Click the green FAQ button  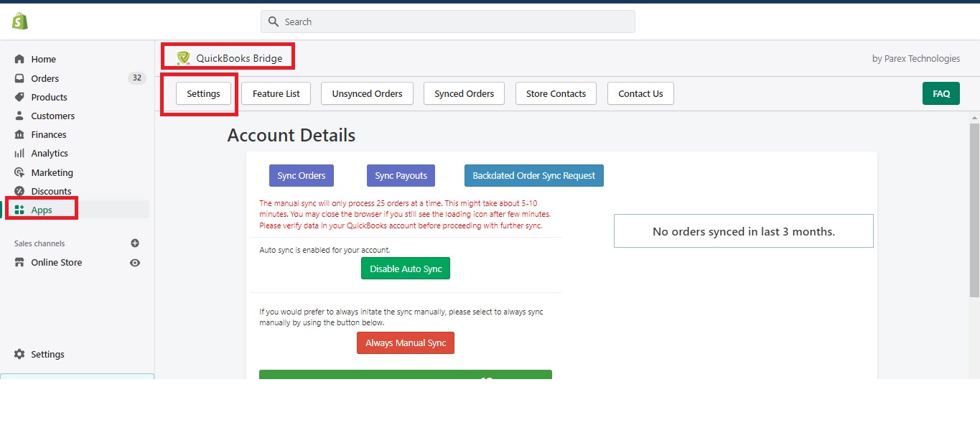click(x=941, y=93)
